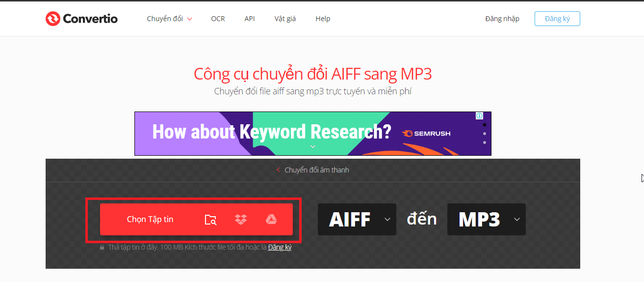Click the Convertio logo
The height and width of the screenshot is (282, 644).
81,19
